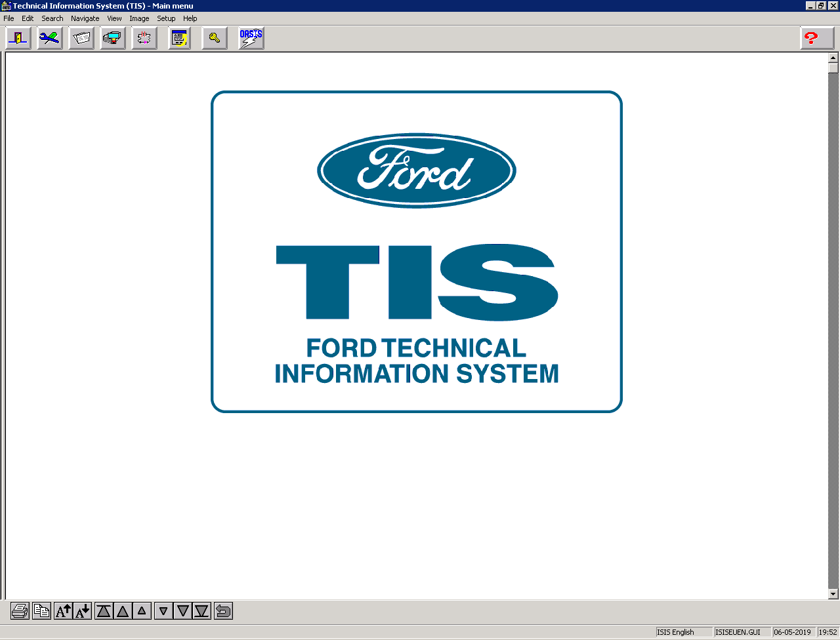
Task: Open the Image menu
Action: [x=139, y=18]
